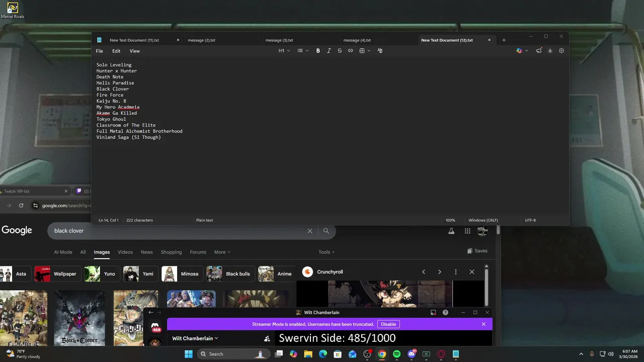This screenshot has width=644, height=362.
Task: Switch Google results to Videos
Action: point(125,252)
